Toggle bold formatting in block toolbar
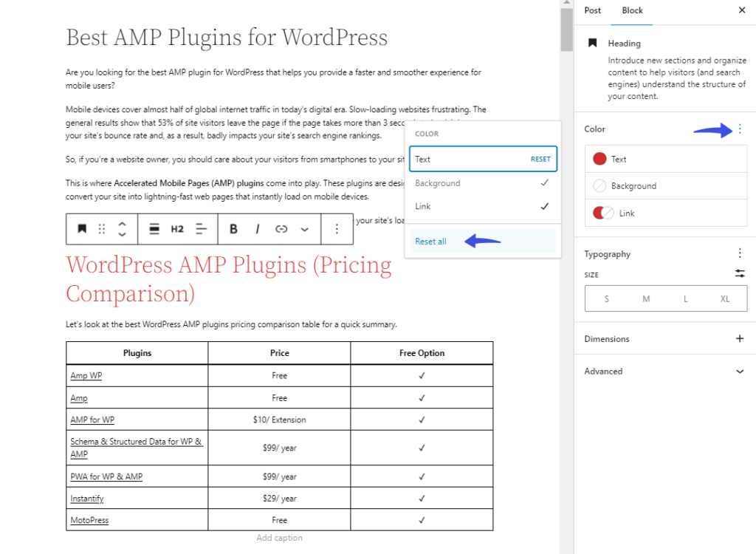The width and height of the screenshot is (756, 554). coord(233,229)
